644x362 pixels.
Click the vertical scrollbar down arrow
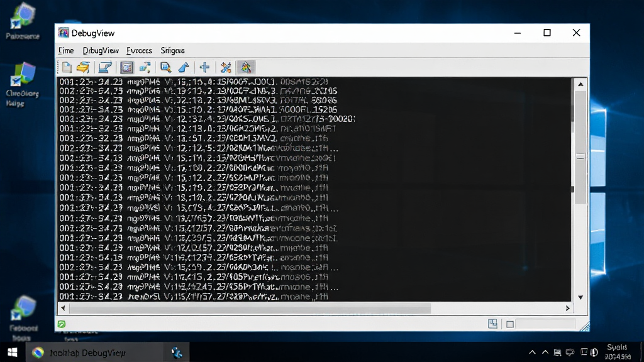click(580, 297)
